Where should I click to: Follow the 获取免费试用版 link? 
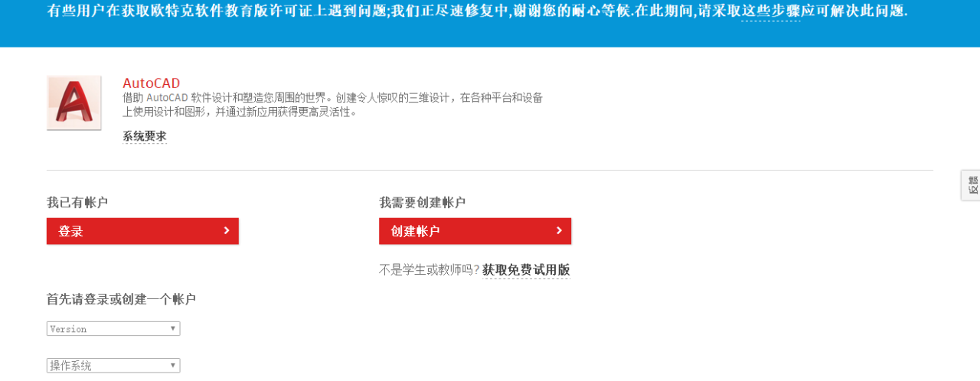[x=526, y=270]
